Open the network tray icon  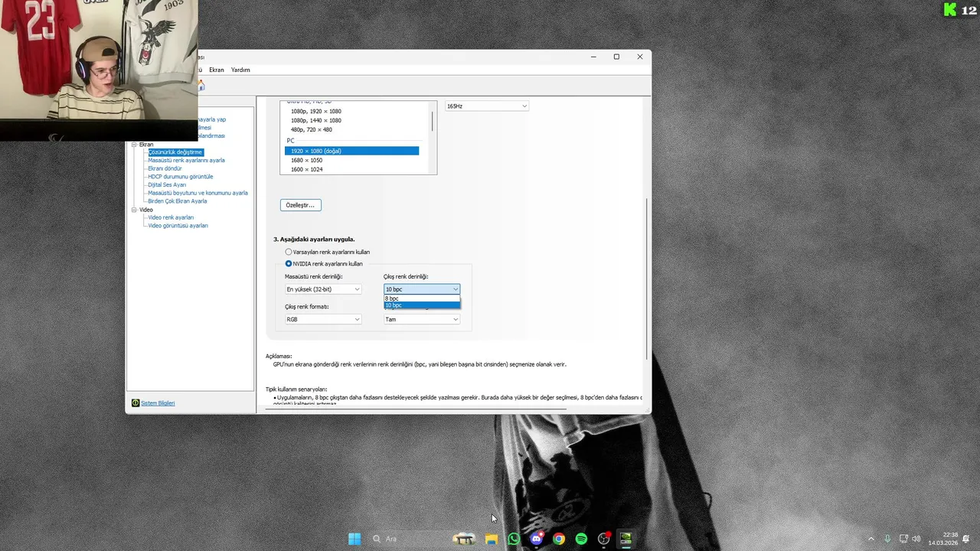[x=904, y=539]
